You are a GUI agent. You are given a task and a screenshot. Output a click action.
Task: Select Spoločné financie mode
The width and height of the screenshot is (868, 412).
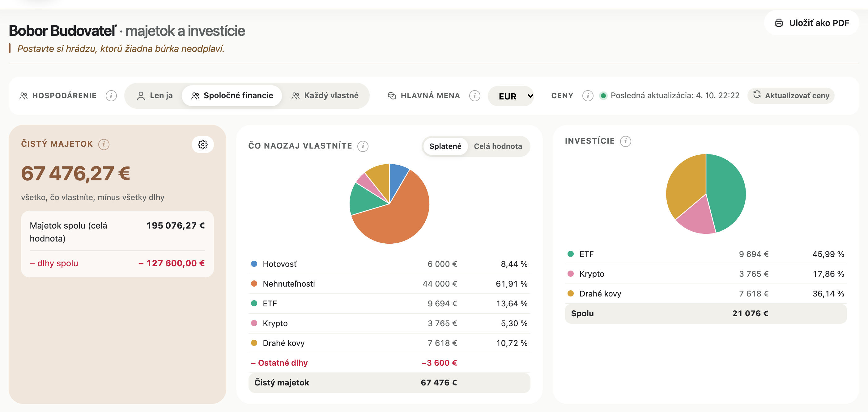tap(232, 96)
